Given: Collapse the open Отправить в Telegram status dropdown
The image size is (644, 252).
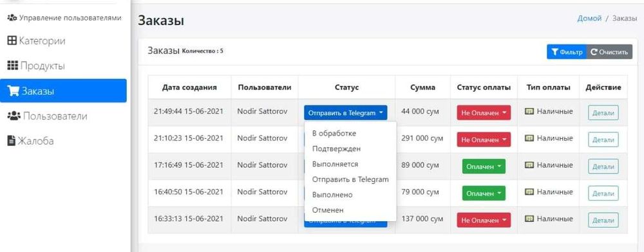Looking at the screenshot, I should coord(345,113).
